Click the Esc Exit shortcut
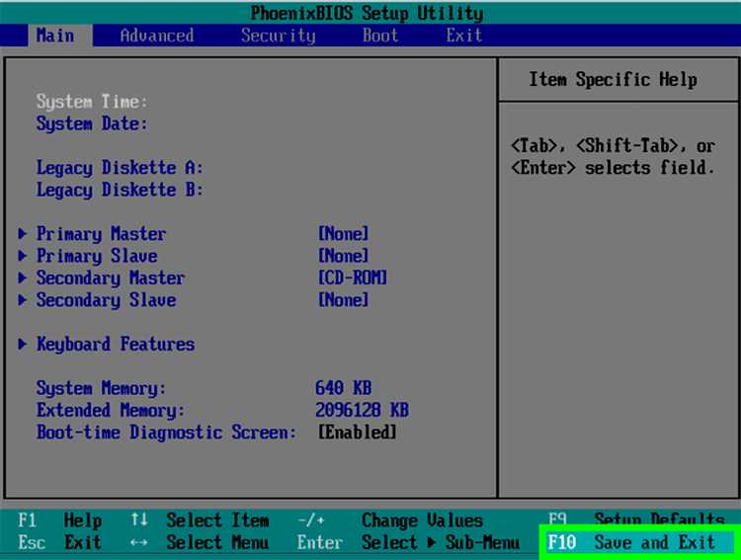The height and width of the screenshot is (560, 741). click(x=59, y=542)
